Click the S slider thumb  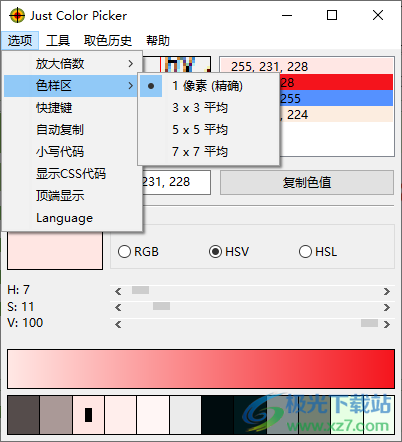click(x=161, y=306)
